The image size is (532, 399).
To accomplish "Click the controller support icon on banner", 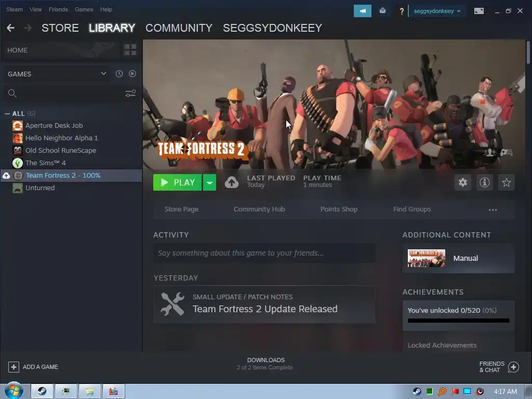I will [x=506, y=152].
